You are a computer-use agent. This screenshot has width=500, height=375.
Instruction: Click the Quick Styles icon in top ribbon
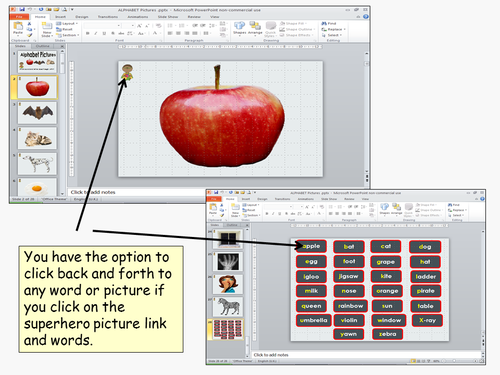coord(270,29)
